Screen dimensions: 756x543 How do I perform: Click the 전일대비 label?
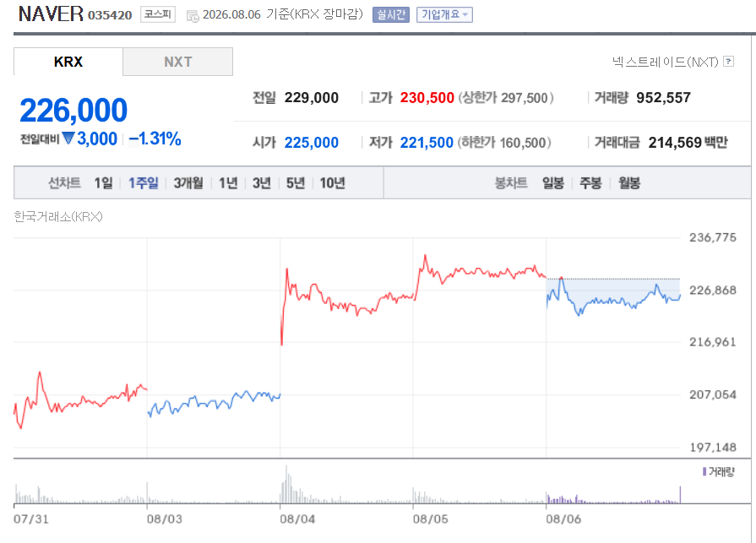coord(40,139)
